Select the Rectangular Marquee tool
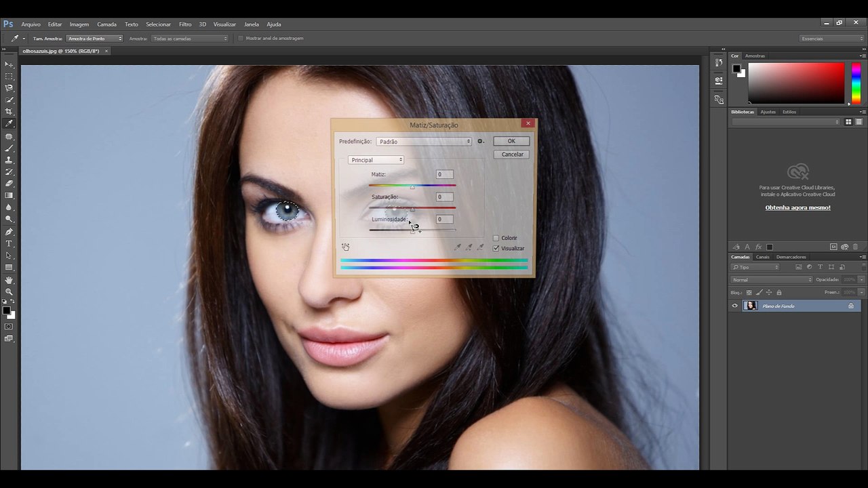 click(9, 77)
